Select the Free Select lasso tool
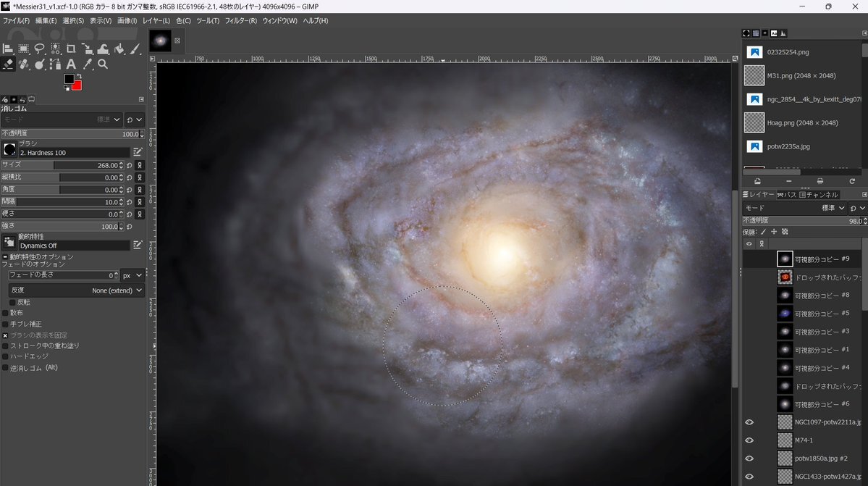Screen dimensions: 868x486 point(39,49)
